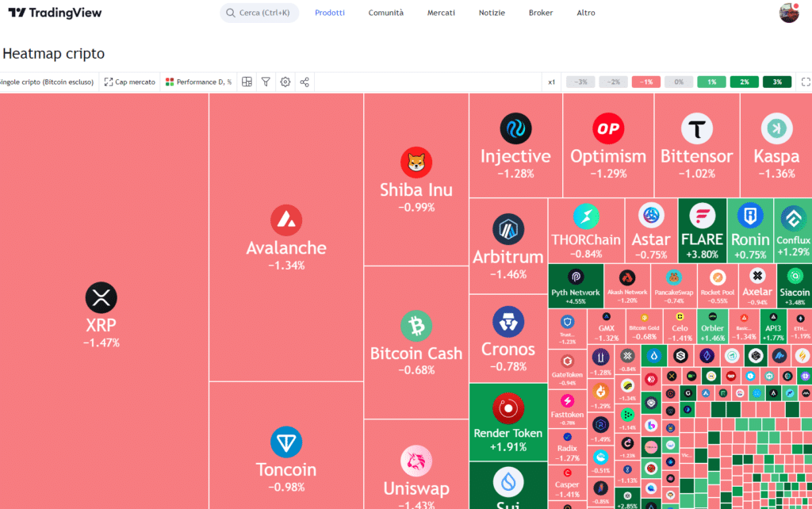Click the Arbitrum logo icon

click(x=508, y=229)
